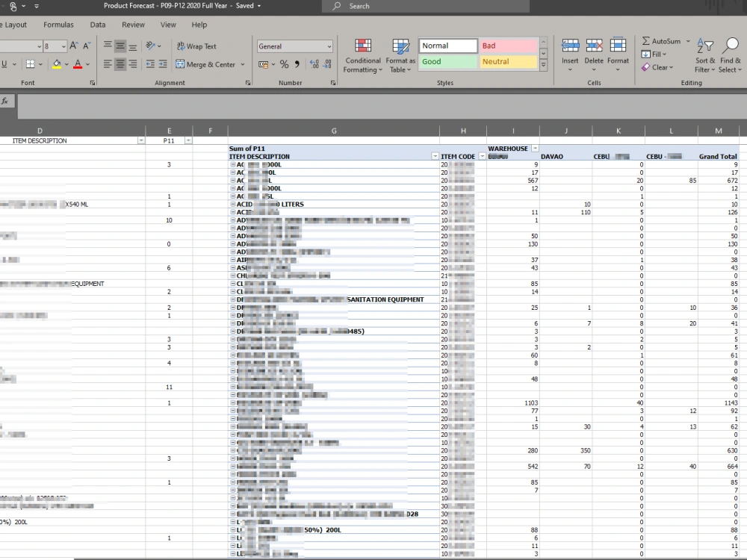Open Find & Select menu
This screenshot has width=747, height=560.
point(731,56)
